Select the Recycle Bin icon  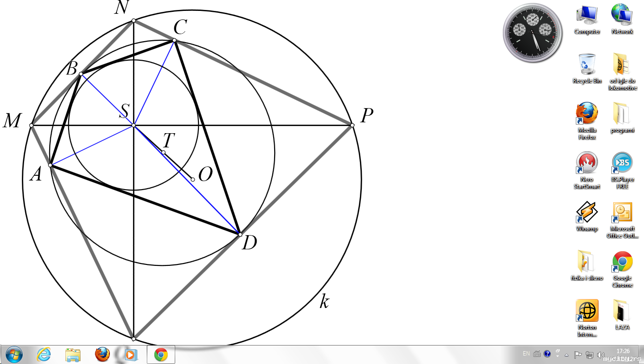(587, 68)
